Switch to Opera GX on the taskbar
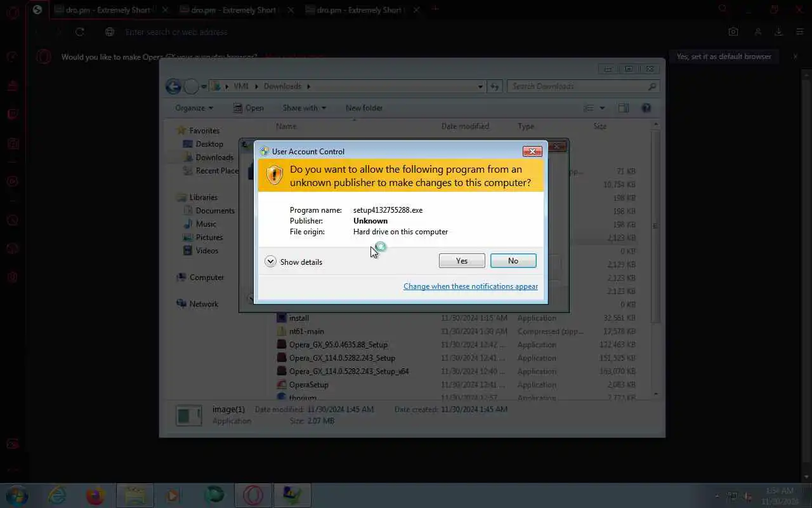This screenshot has height=508, width=812. pos(252,495)
